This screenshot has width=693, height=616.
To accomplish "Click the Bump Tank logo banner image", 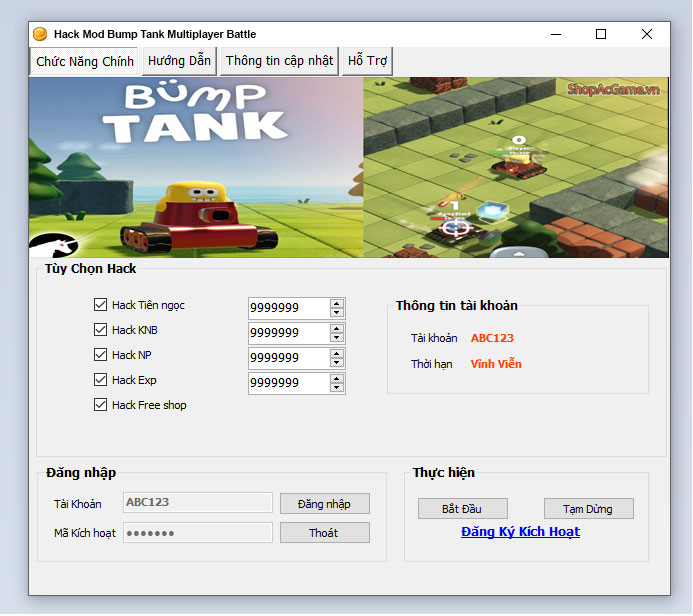I will 196,168.
